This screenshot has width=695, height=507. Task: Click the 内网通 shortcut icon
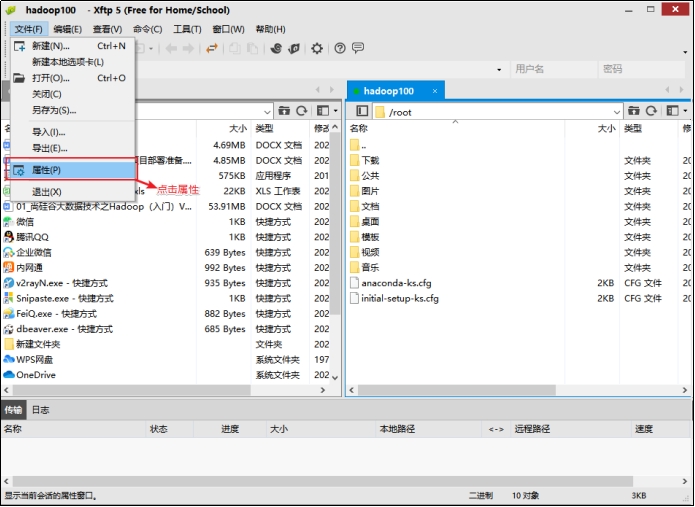(9, 267)
